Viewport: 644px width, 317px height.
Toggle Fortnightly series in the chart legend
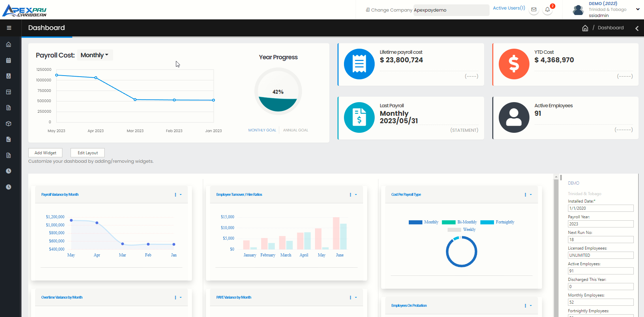[x=497, y=222]
